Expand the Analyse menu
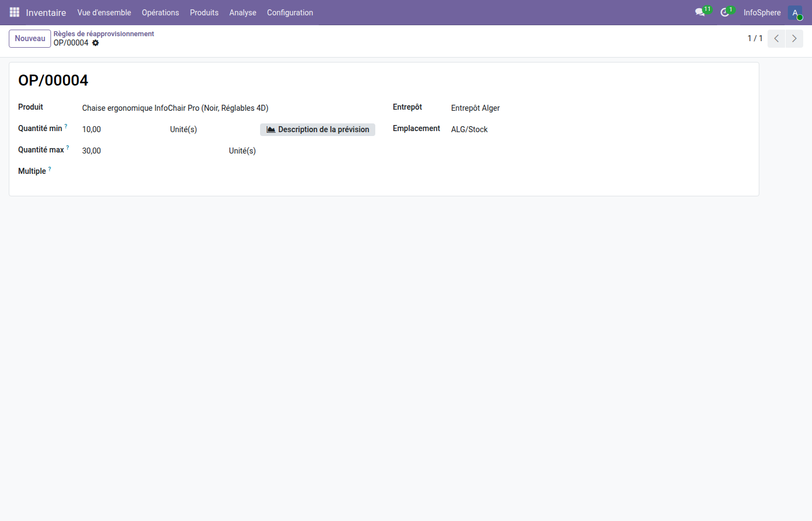 click(243, 13)
